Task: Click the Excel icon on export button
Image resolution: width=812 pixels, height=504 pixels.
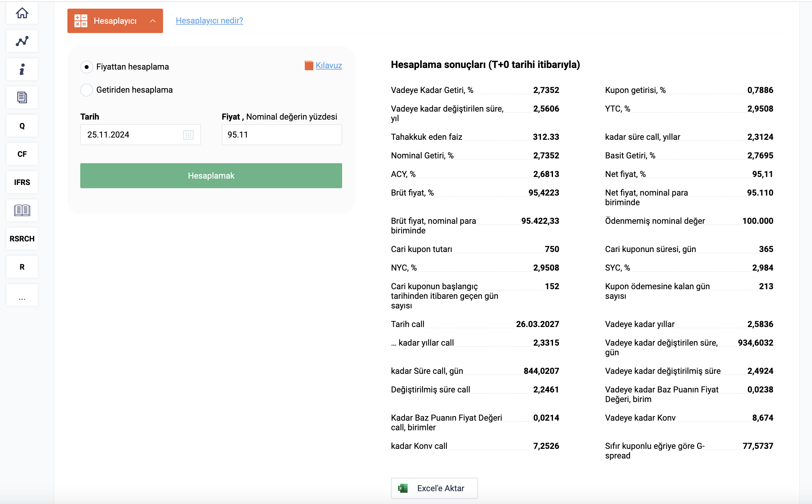Action: coord(403,488)
